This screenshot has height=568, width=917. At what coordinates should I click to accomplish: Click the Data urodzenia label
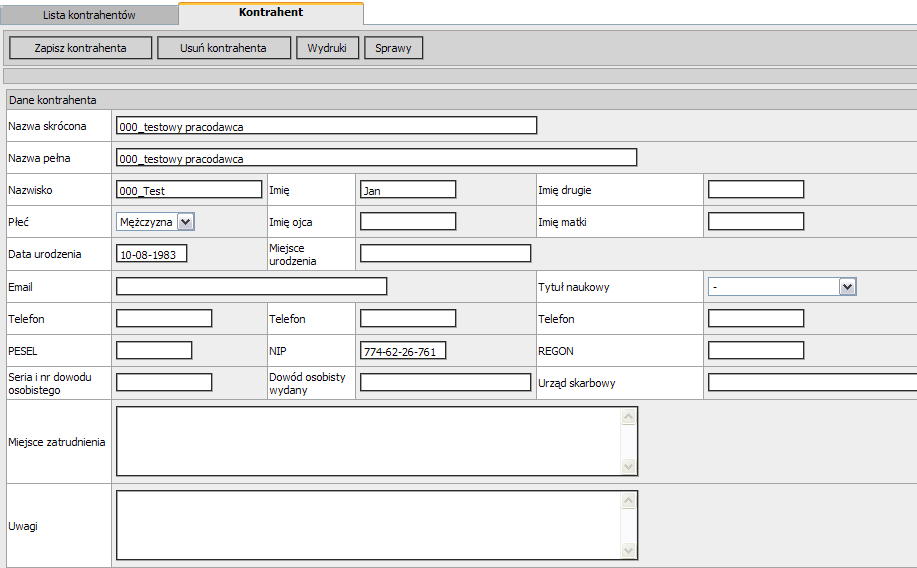tap(44, 254)
